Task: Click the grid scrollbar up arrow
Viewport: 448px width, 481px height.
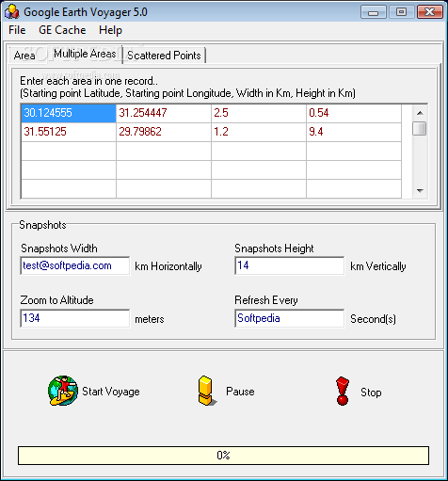Action: 420,113
